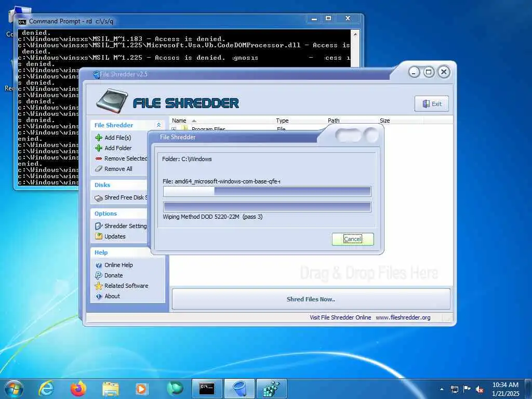Expand the Program Files tree row
Screen dimensions: 532x399
[x=174, y=129]
